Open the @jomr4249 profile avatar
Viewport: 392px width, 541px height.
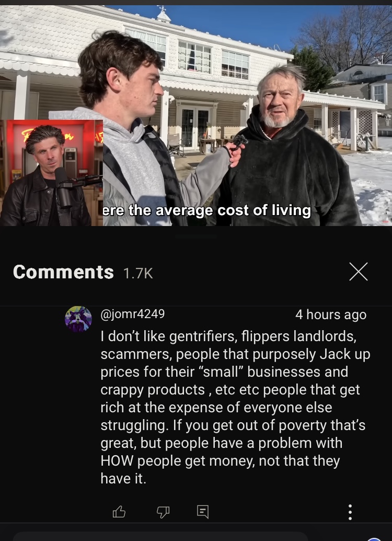pos(78,319)
